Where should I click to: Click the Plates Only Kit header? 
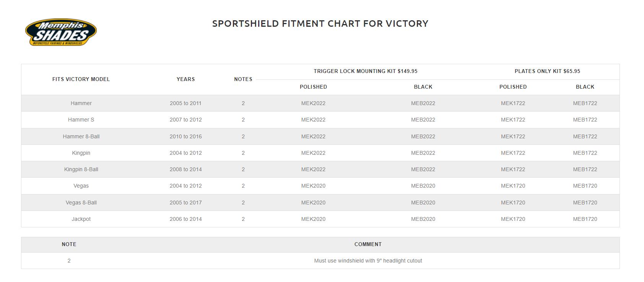pos(547,71)
